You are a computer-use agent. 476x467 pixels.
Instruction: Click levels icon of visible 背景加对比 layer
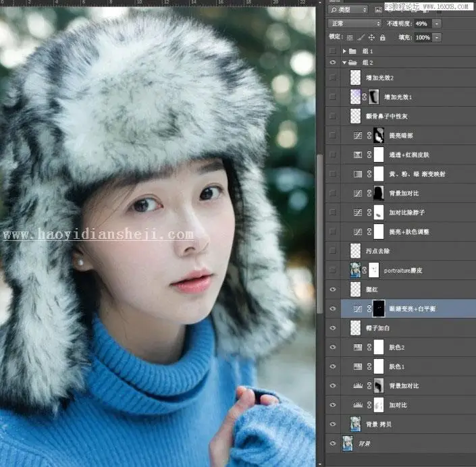coord(358,385)
